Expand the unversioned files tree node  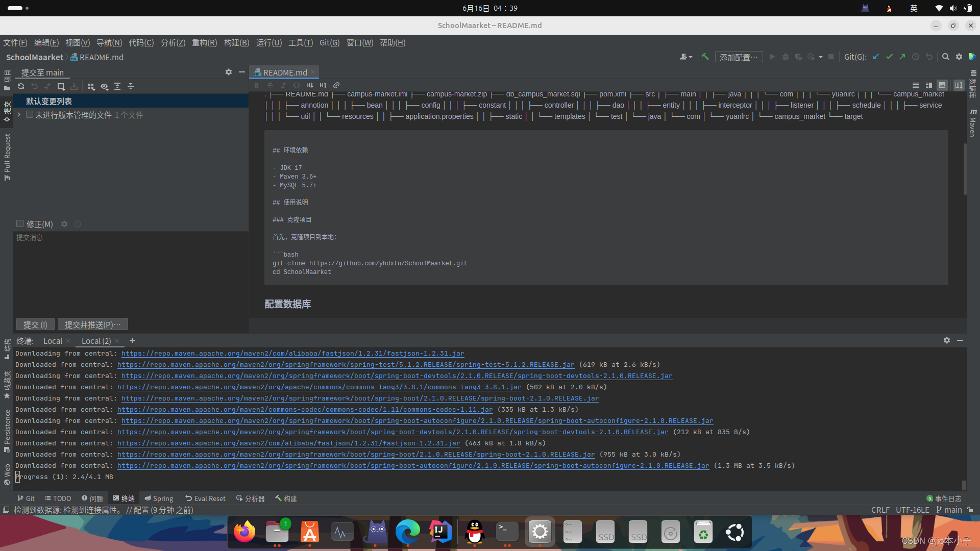click(19, 115)
